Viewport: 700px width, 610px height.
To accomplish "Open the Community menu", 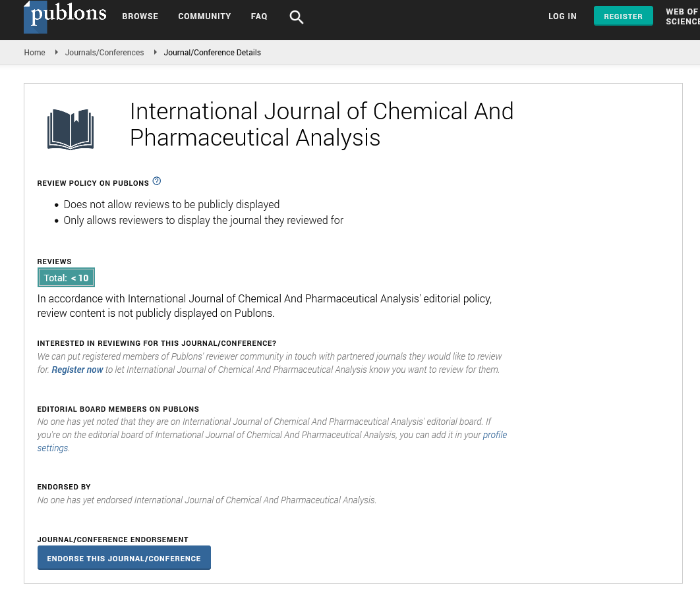I will pos(204,16).
